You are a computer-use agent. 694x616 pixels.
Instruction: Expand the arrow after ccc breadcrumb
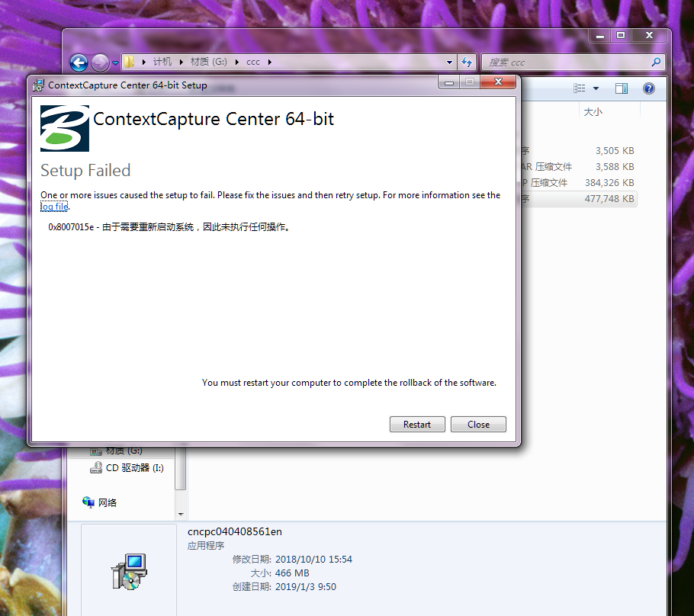(269, 62)
